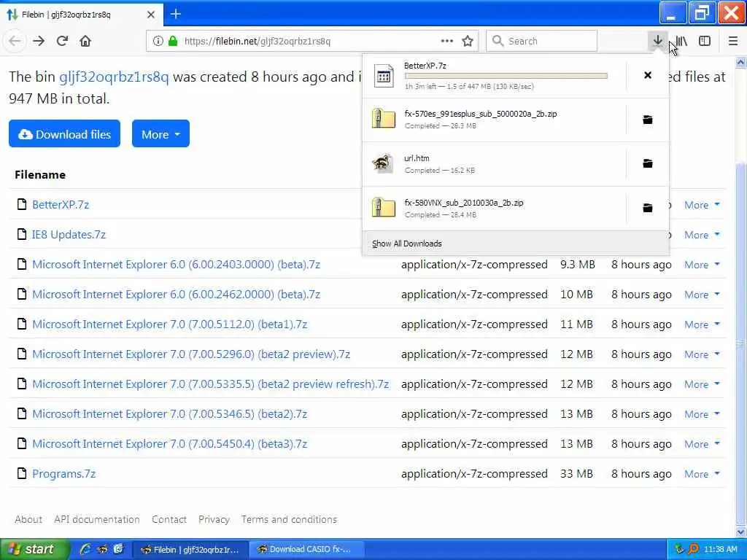Cancel the BetterXP.7z download
The width and height of the screenshot is (747, 560).
click(648, 75)
